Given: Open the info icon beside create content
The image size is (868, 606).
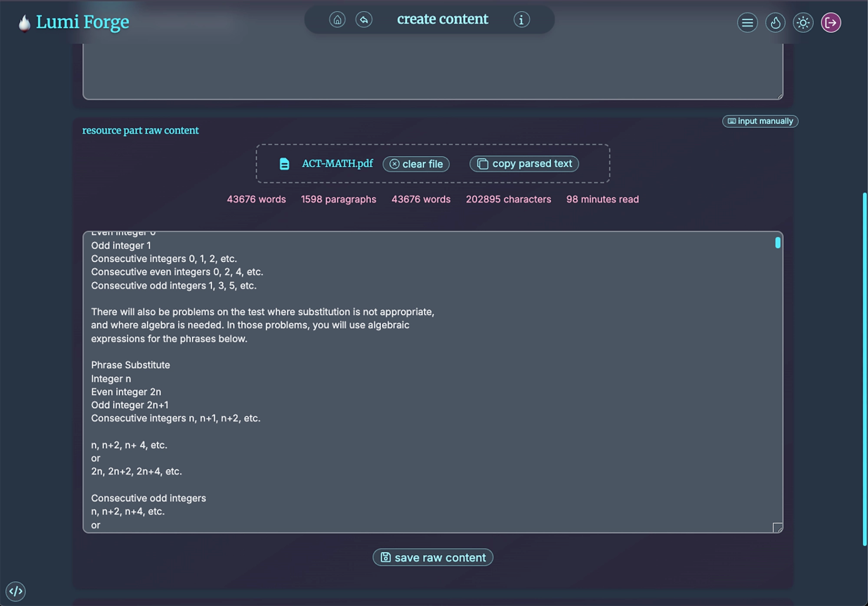Looking at the screenshot, I should click(x=521, y=20).
